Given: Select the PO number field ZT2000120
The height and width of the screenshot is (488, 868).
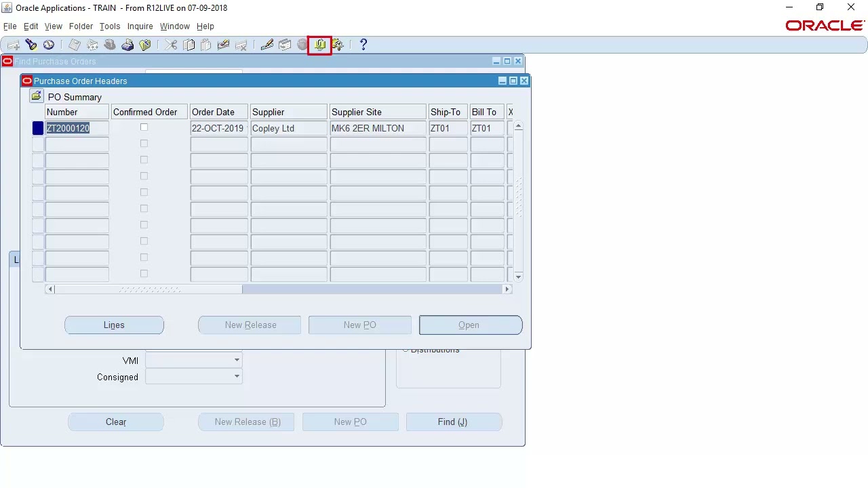Looking at the screenshot, I should point(77,128).
